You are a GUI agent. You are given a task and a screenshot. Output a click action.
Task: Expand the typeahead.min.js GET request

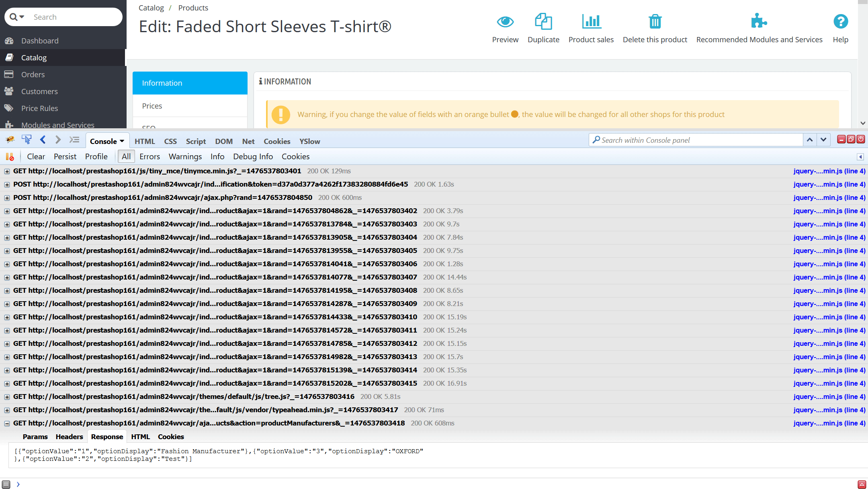point(7,410)
